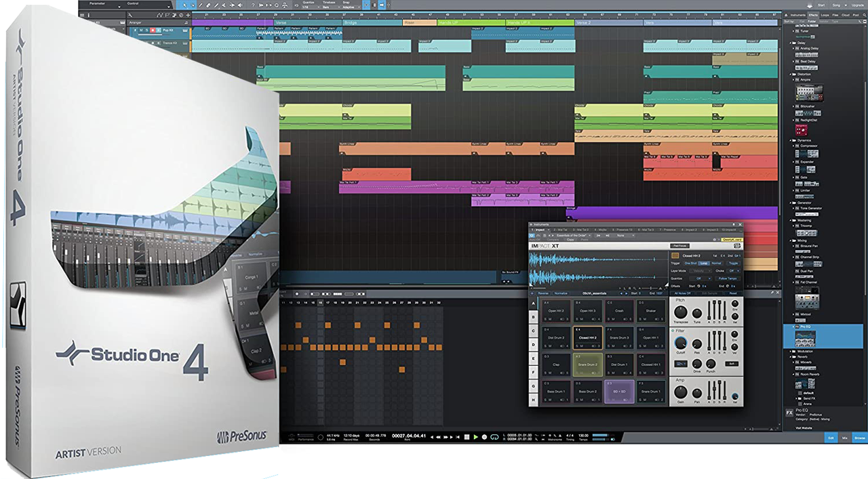This screenshot has height=479, width=868.
Task: Switch to the Loops browser tab
Action: [x=825, y=14]
